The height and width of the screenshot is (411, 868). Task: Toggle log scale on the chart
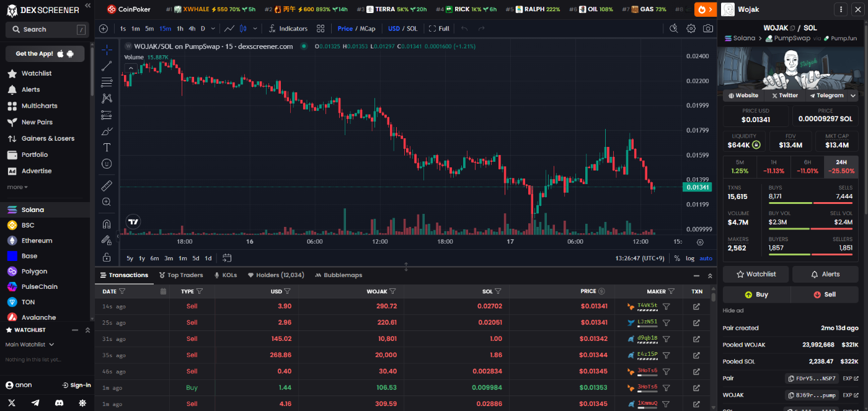(690, 258)
